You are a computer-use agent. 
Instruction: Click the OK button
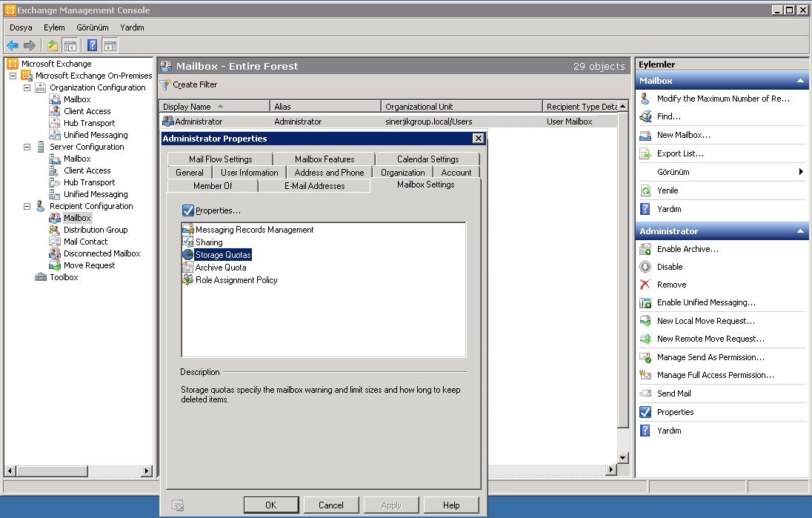coord(271,505)
